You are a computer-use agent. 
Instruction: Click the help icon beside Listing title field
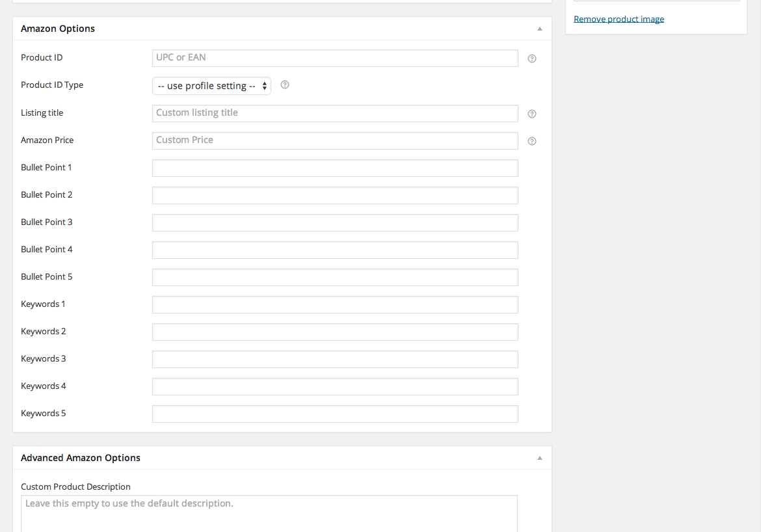[532, 114]
